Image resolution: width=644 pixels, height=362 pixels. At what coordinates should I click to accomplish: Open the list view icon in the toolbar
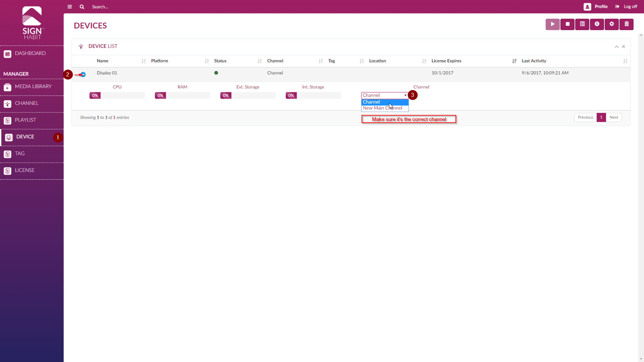click(582, 24)
